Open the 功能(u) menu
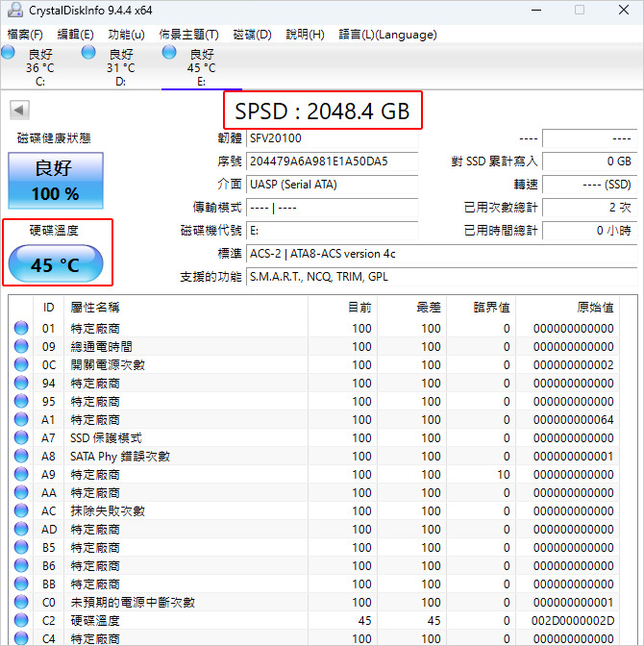The width and height of the screenshot is (644, 646). coord(127,35)
